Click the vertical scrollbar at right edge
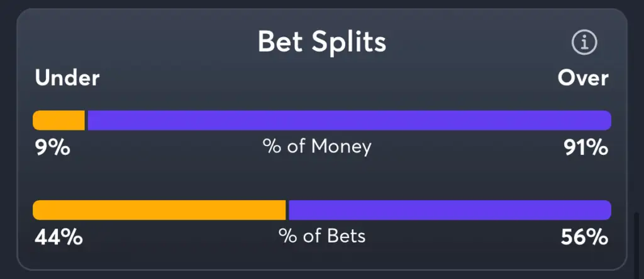The width and height of the screenshot is (644, 279). 636,245
